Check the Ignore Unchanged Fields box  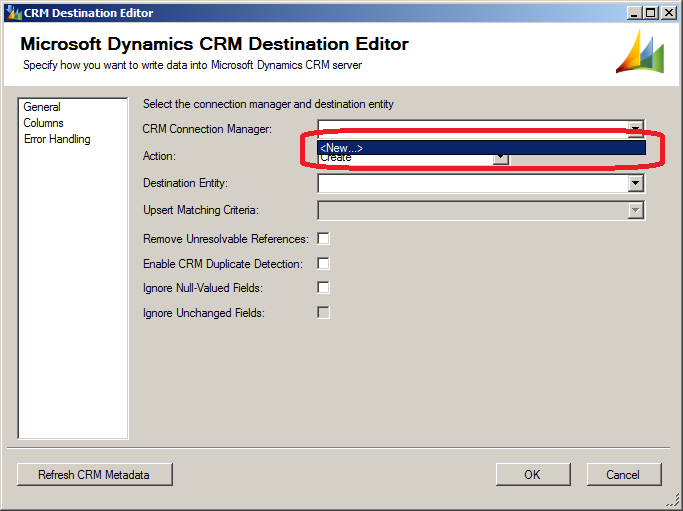pyautogui.click(x=323, y=313)
